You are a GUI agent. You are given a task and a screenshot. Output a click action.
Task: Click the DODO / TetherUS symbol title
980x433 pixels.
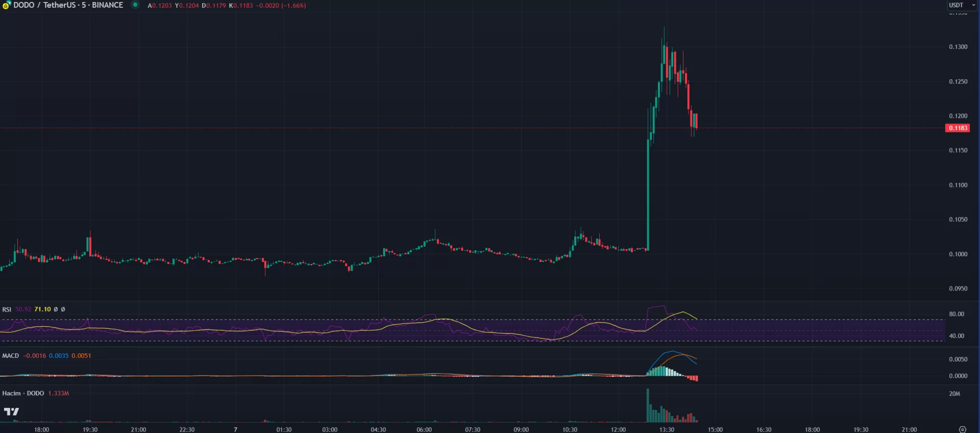tap(68, 5)
